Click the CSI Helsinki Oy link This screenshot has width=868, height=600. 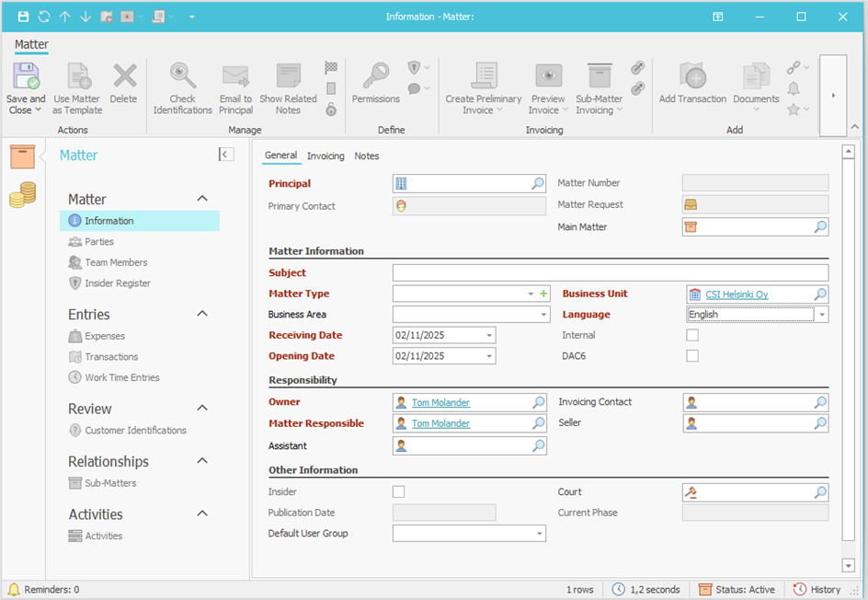(737, 294)
